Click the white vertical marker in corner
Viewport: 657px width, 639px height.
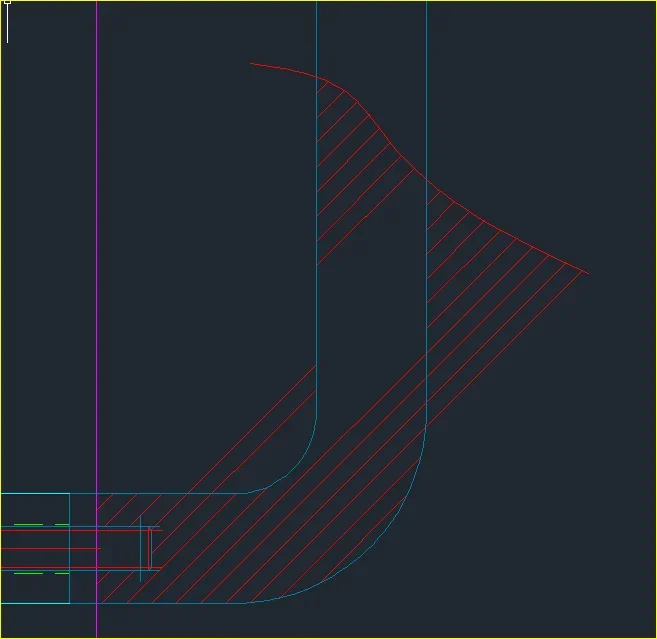[x=8, y=22]
